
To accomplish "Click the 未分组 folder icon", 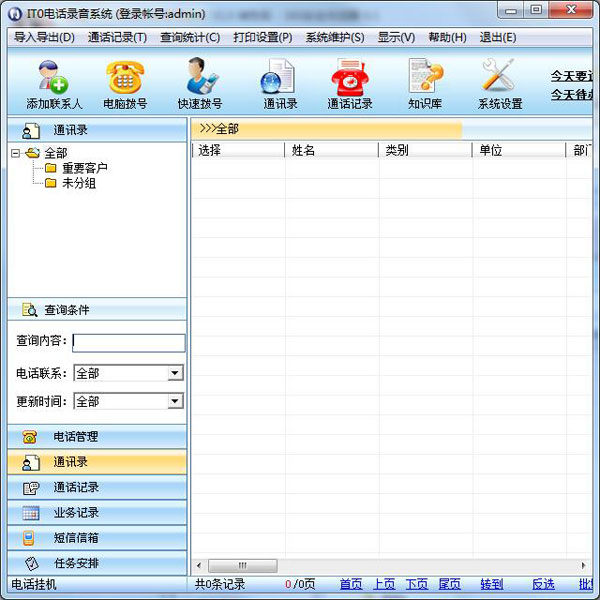I will click(x=51, y=183).
